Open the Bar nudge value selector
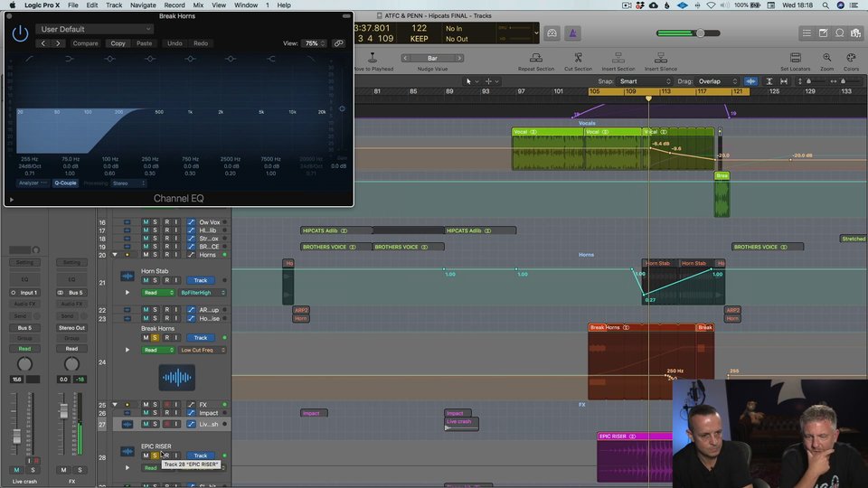The image size is (868, 488). click(x=432, y=58)
